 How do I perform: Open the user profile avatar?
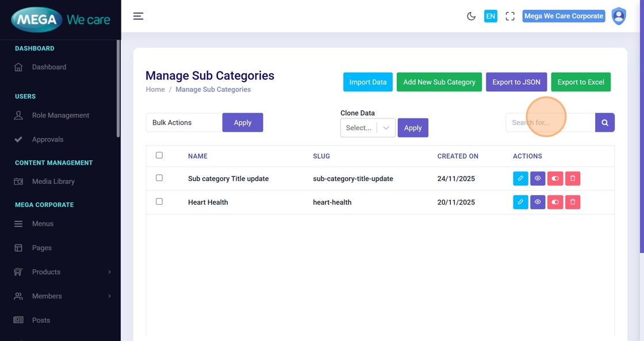click(x=619, y=16)
